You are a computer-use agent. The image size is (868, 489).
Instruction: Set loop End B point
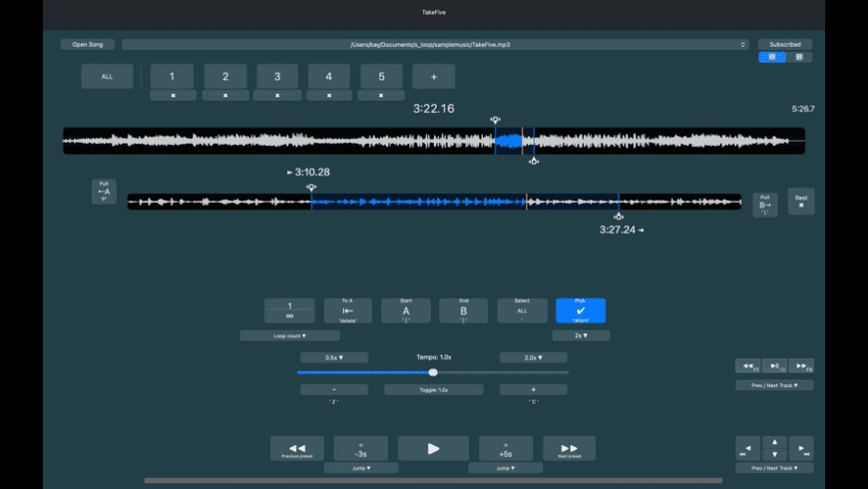click(463, 310)
